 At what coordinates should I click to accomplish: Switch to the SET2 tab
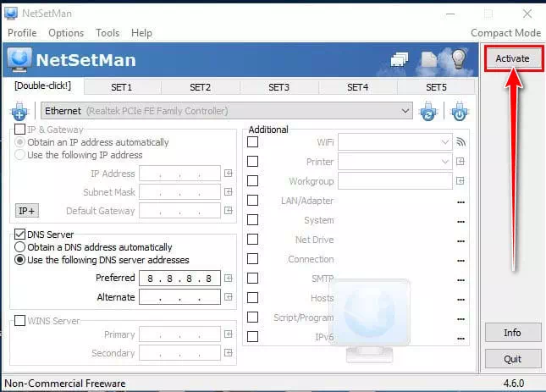[x=201, y=87]
